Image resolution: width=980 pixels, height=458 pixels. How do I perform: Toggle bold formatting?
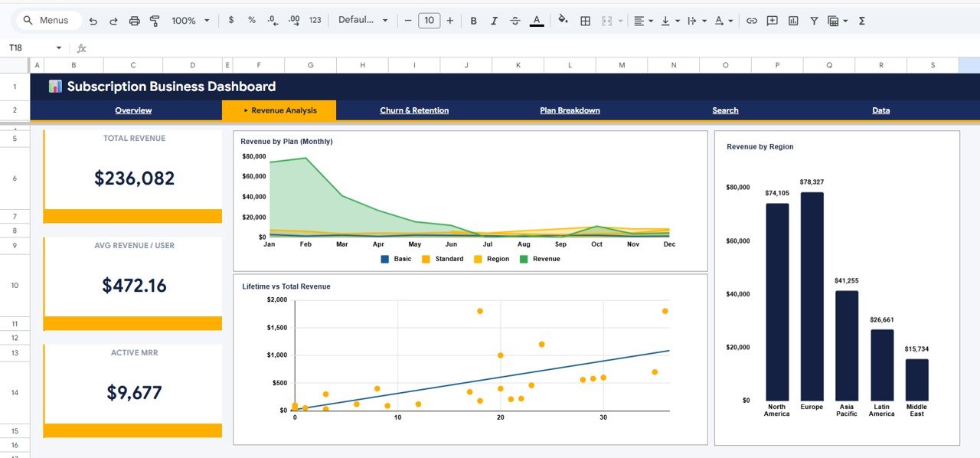coord(473,21)
